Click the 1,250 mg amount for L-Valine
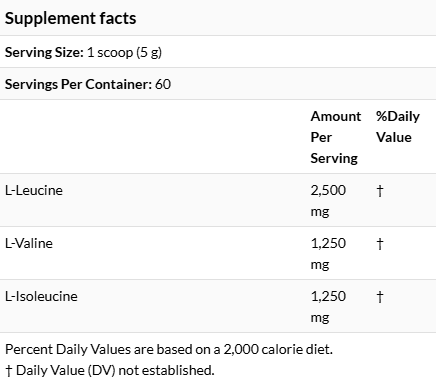Image resolution: width=436 pixels, height=385 pixels. point(328,254)
